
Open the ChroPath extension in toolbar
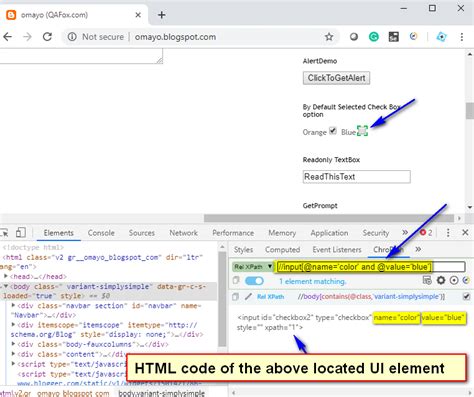pyautogui.click(x=414, y=36)
